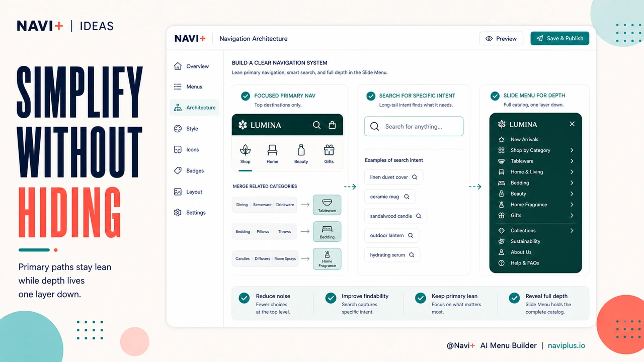
Task: Expand the Gifts chevron in slide menu
Action: coord(572,216)
